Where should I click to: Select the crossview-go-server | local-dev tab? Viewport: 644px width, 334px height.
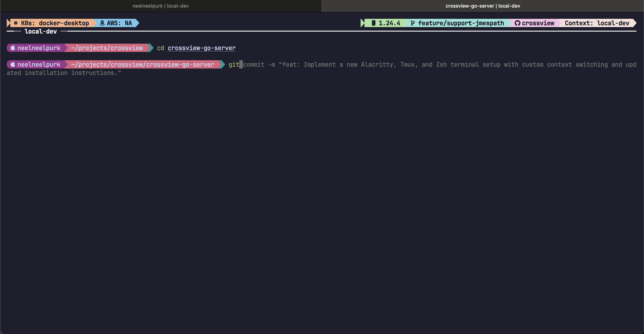(483, 6)
